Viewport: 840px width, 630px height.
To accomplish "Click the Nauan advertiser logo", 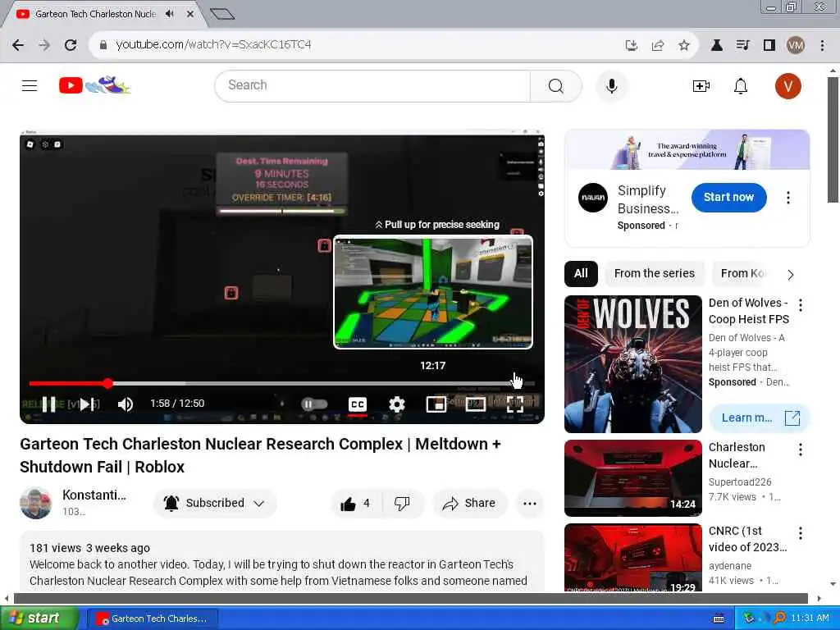I will (x=593, y=198).
